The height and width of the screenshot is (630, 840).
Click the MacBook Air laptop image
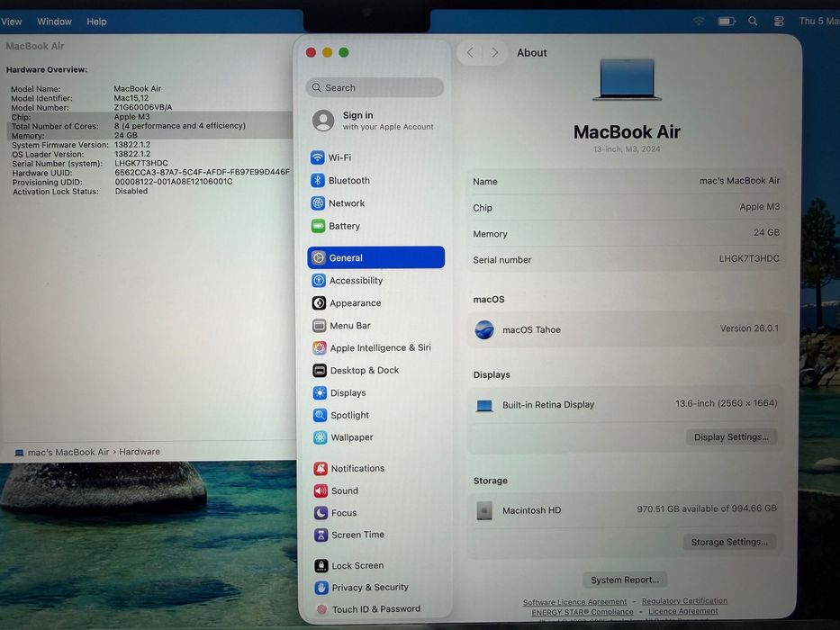(x=627, y=79)
